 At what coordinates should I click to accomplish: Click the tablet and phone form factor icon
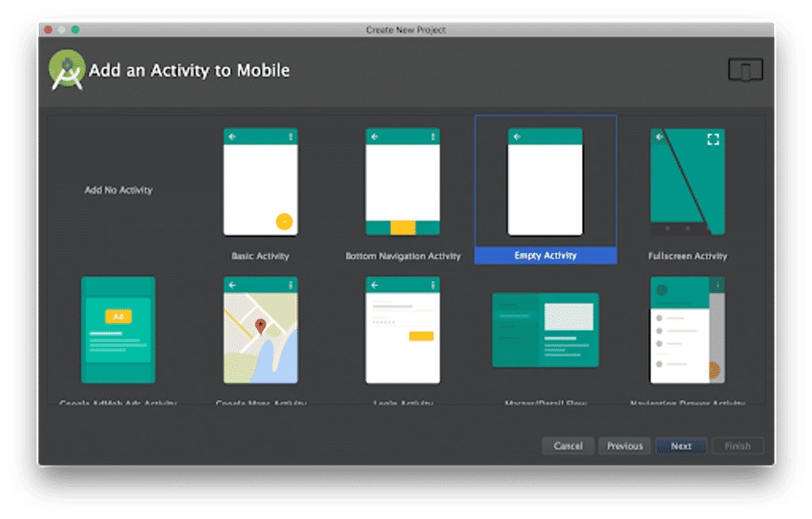point(746,70)
